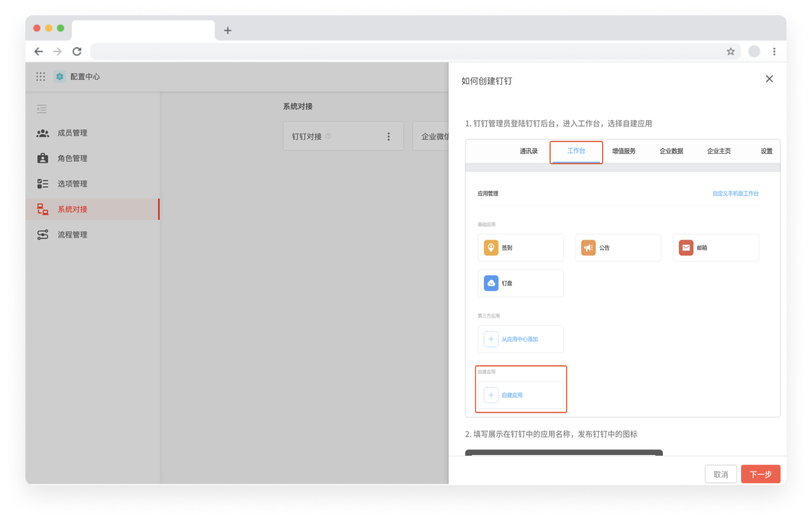Click the 选项管理 checklist icon
Image resolution: width=812 pixels, height=521 pixels.
(x=43, y=184)
